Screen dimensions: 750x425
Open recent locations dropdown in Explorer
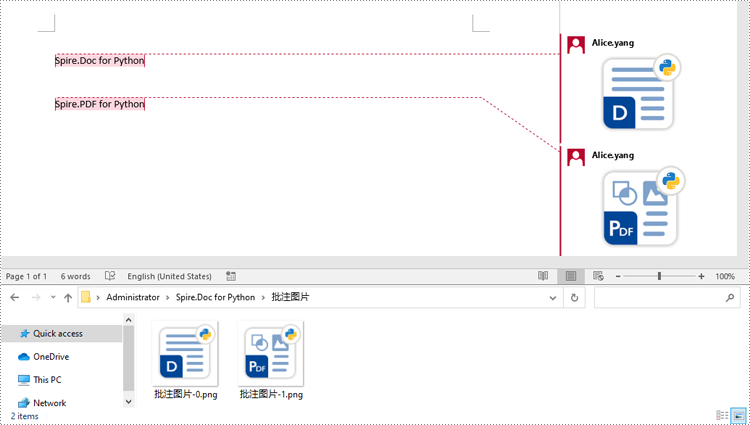[53, 297]
